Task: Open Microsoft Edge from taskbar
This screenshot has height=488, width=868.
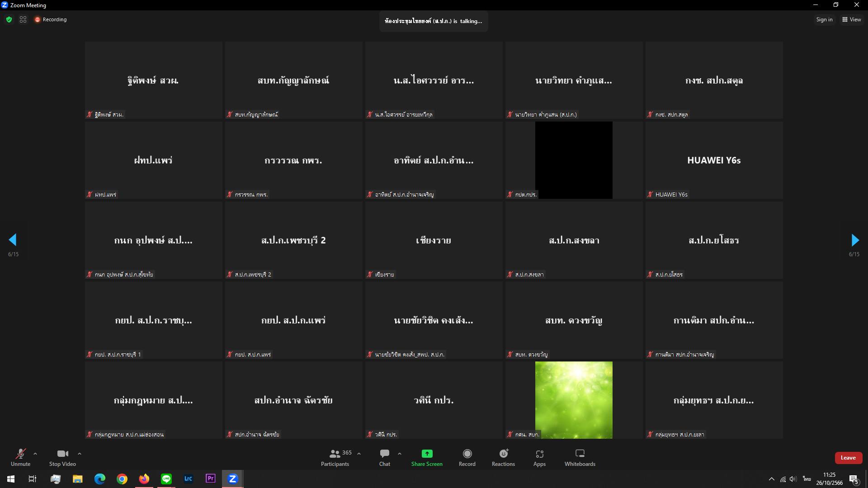Action: pyautogui.click(x=100, y=479)
